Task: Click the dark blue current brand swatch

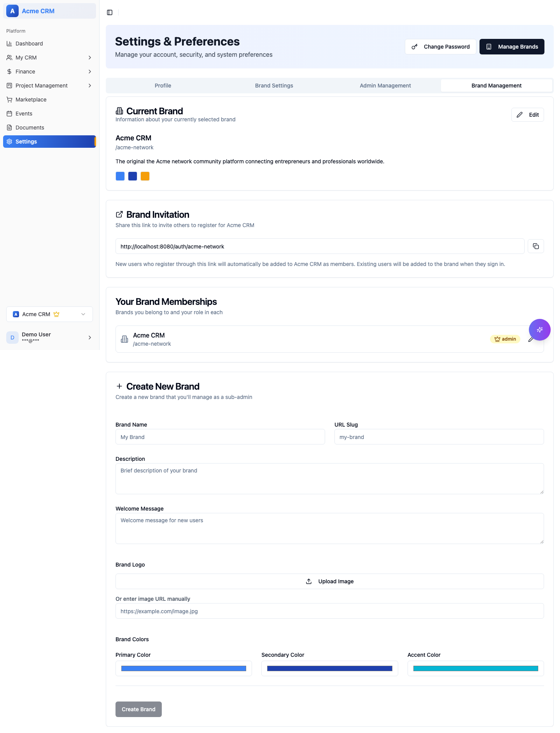Action: (x=133, y=176)
